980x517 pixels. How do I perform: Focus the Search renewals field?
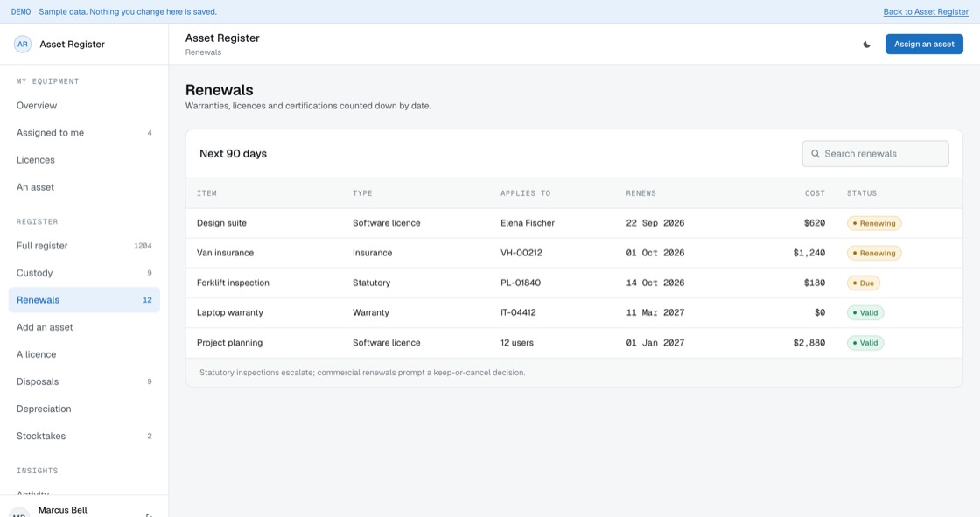[x=875, y=154]
